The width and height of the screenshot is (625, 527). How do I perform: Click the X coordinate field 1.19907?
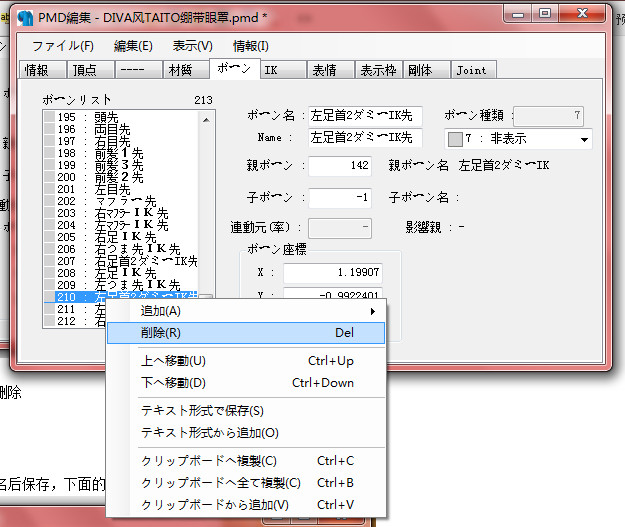[x=333, y=272]
